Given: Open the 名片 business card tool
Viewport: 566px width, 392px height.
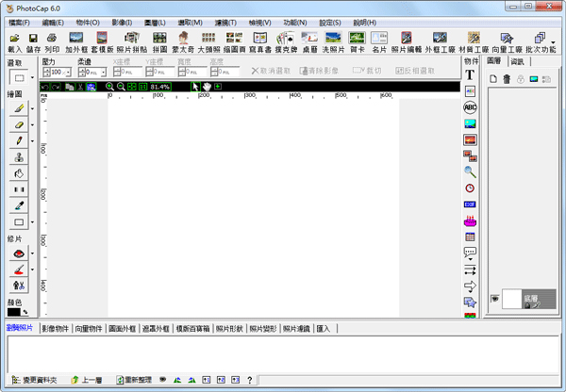Looking at the screenshot, I should (379, 42).
